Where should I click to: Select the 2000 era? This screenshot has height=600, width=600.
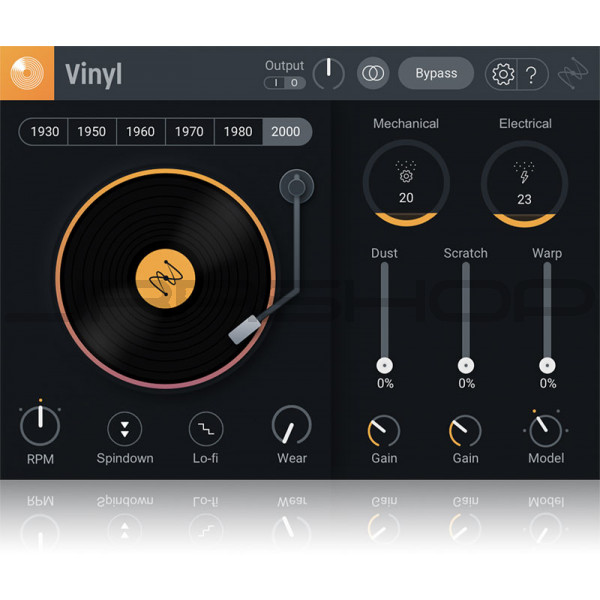[x=286, y=132]
